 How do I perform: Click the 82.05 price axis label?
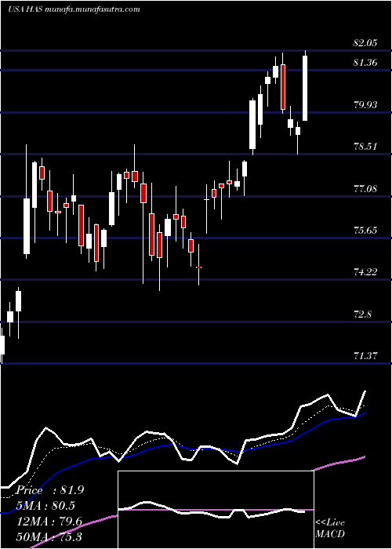(x=365, y=43)
